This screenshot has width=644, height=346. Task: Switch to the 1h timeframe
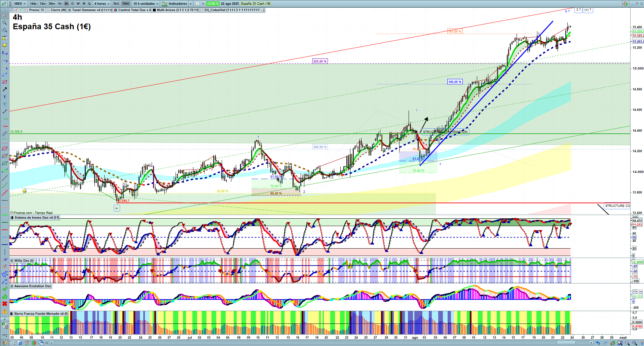tap(60, 4)
